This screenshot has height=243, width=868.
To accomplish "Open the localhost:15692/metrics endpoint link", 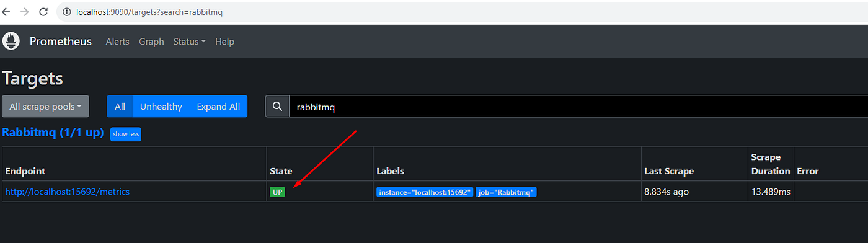I will pos(68,192).
